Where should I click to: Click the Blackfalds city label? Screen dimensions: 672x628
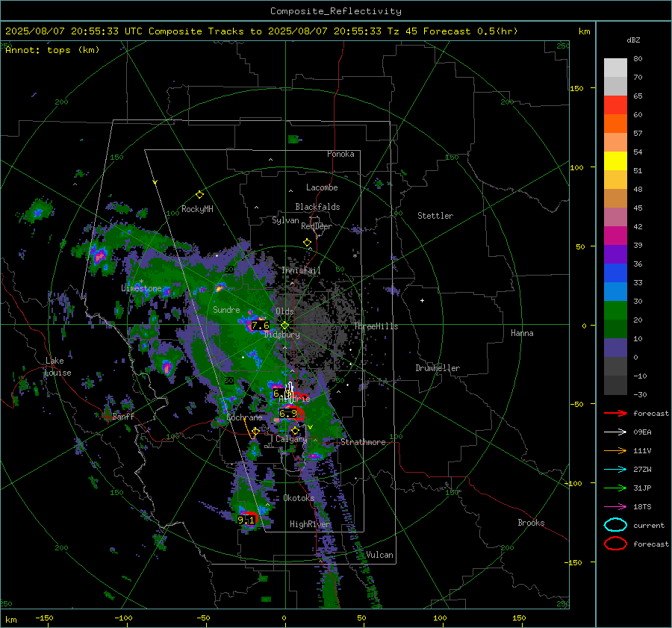pyautogui.click(x=317, y=207)
